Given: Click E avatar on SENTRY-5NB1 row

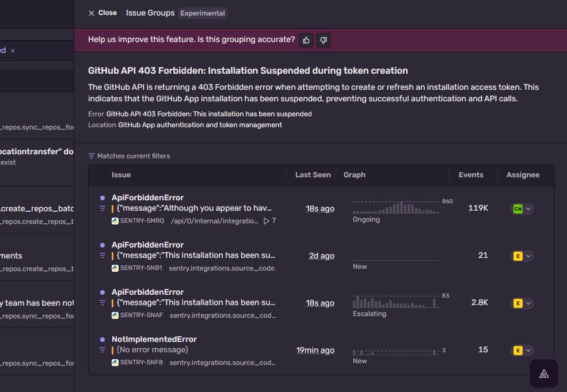Looking at the screenshot, I should 518,256.
